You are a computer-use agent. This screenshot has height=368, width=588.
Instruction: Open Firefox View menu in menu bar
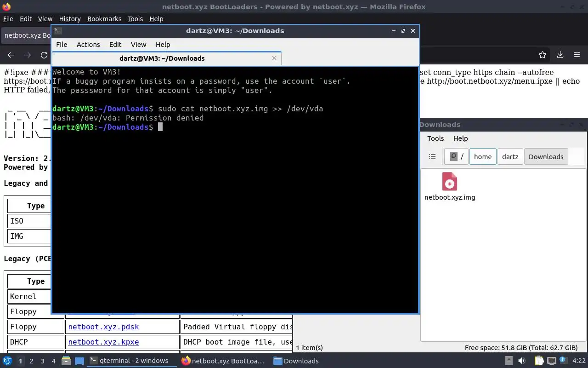click(x=45, y=19)
